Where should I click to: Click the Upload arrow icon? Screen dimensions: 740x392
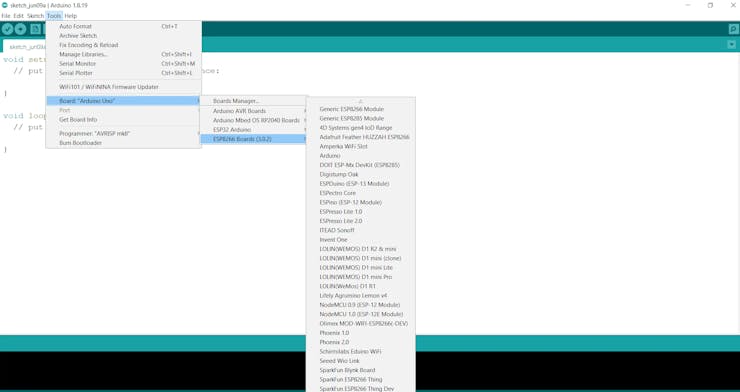(20, 29)
